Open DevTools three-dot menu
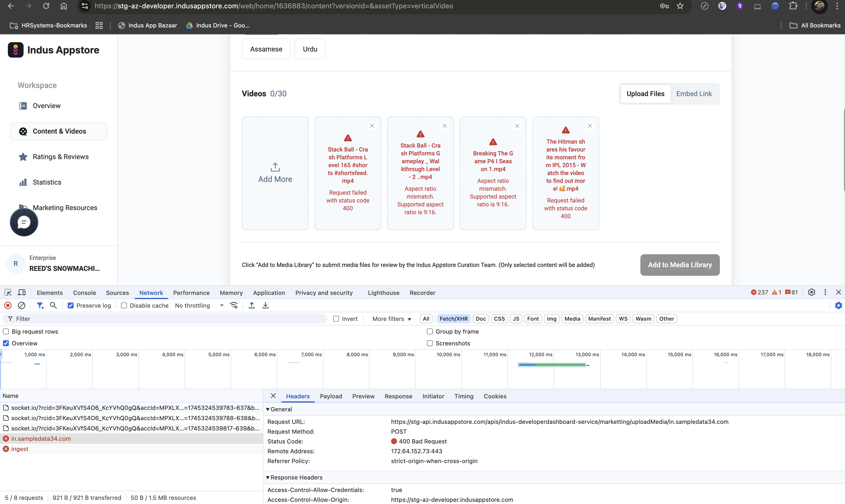 click(825, 292)
